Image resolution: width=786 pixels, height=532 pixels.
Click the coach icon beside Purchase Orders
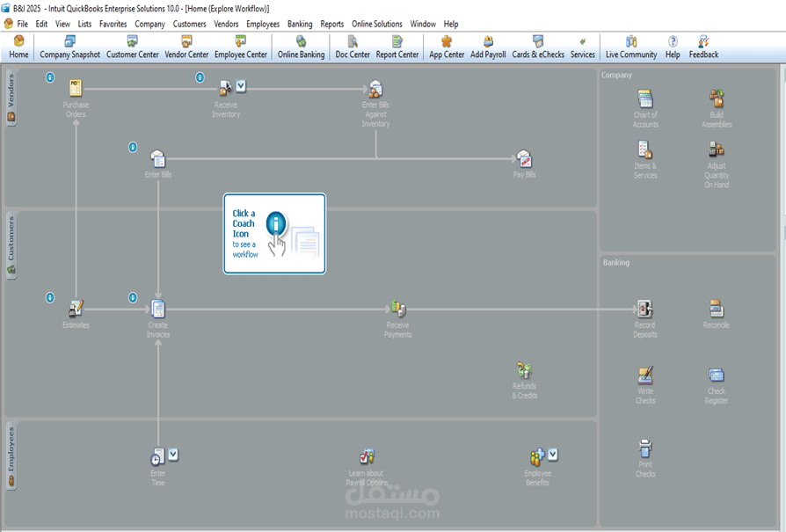[x=50, y=77]
